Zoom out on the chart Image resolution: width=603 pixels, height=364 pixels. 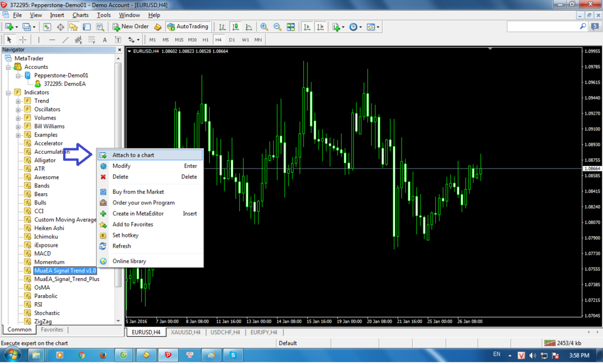277,27
